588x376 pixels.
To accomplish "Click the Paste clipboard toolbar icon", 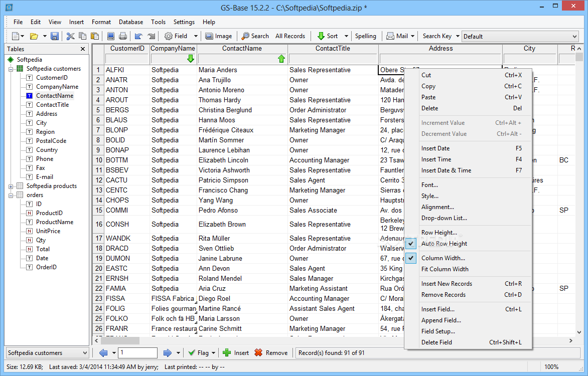I will click(95, 36).
